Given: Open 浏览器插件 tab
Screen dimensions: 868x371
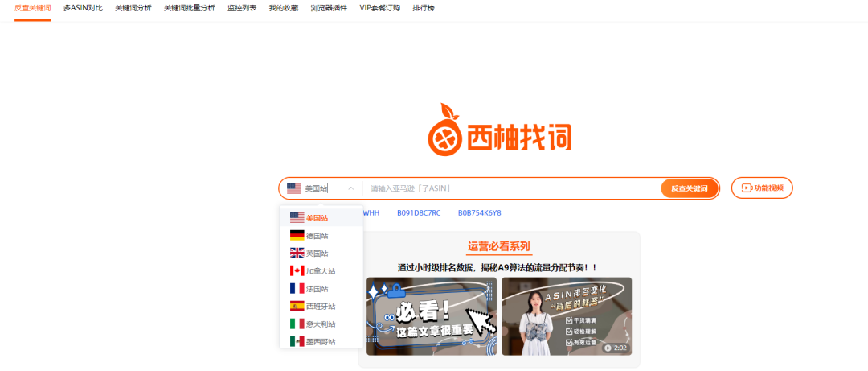Looking at the screenshot, I should pos(329,8).
